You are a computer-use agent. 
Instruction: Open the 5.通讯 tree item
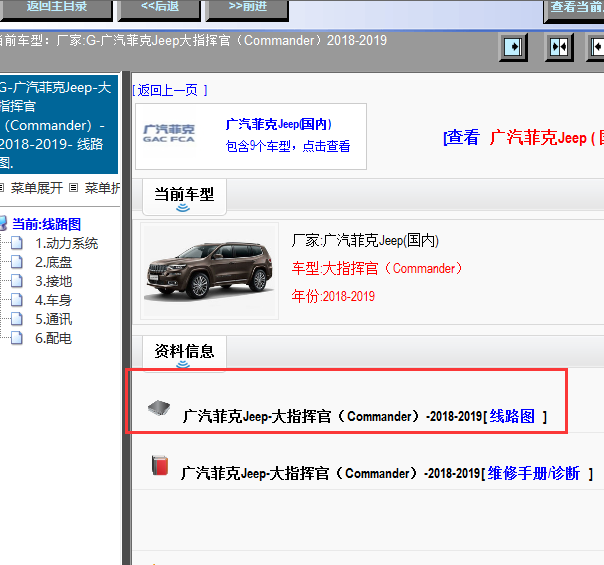54,319
